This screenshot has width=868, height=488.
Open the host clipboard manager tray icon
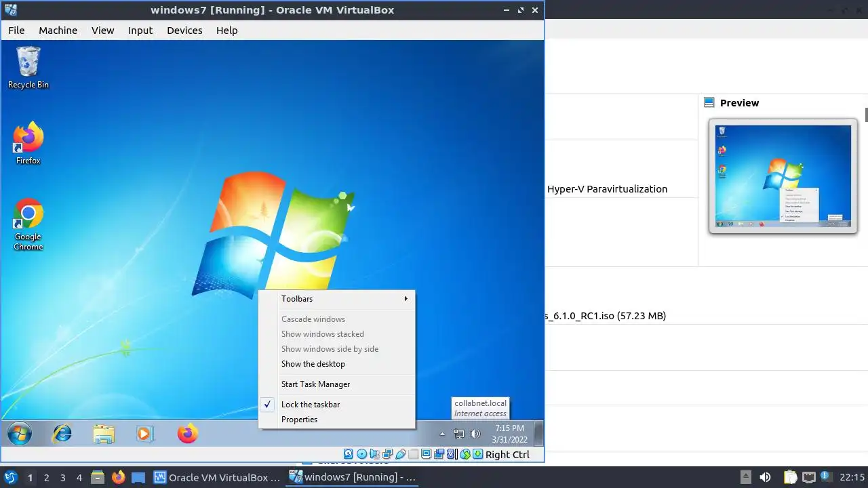click(791, 477)
